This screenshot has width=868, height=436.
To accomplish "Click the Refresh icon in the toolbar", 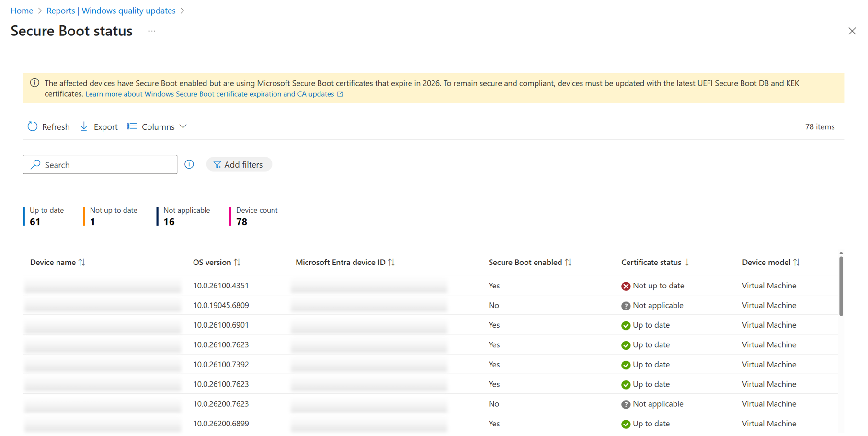I will 32,126.
